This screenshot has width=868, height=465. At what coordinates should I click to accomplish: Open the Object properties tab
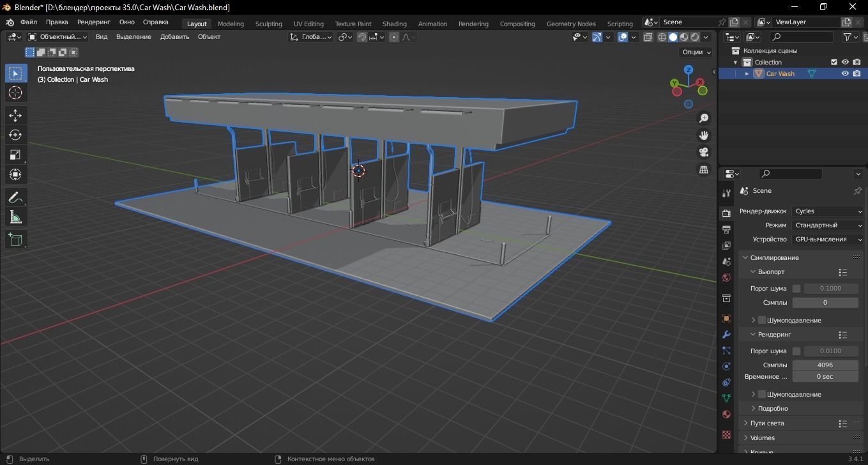click(x=726, y=318)
